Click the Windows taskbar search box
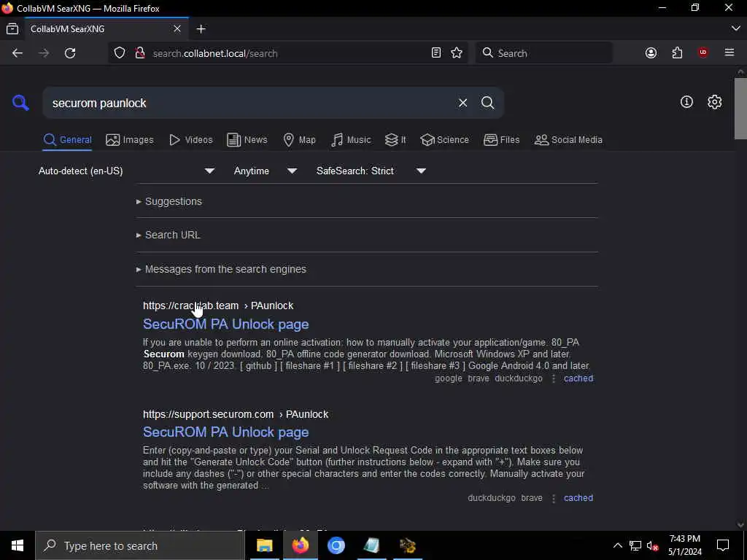The height and width of the screenshot is (560, 747). coord(139,545)
